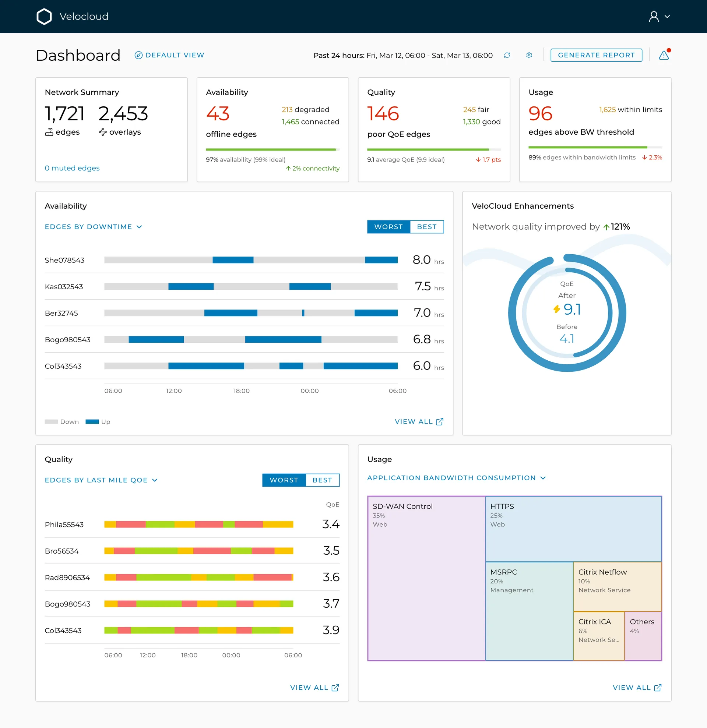This screenshot has height=728, width=707.
Task: Click Generate Report button
Action: click(596, 55)
